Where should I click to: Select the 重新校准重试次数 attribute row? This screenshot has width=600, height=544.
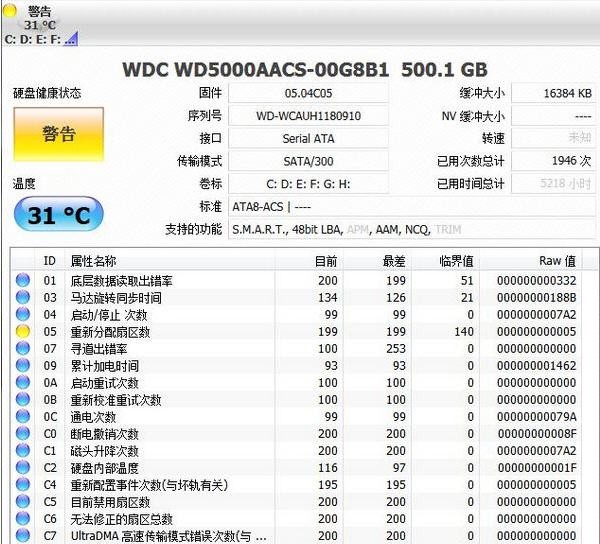(297, 400)
